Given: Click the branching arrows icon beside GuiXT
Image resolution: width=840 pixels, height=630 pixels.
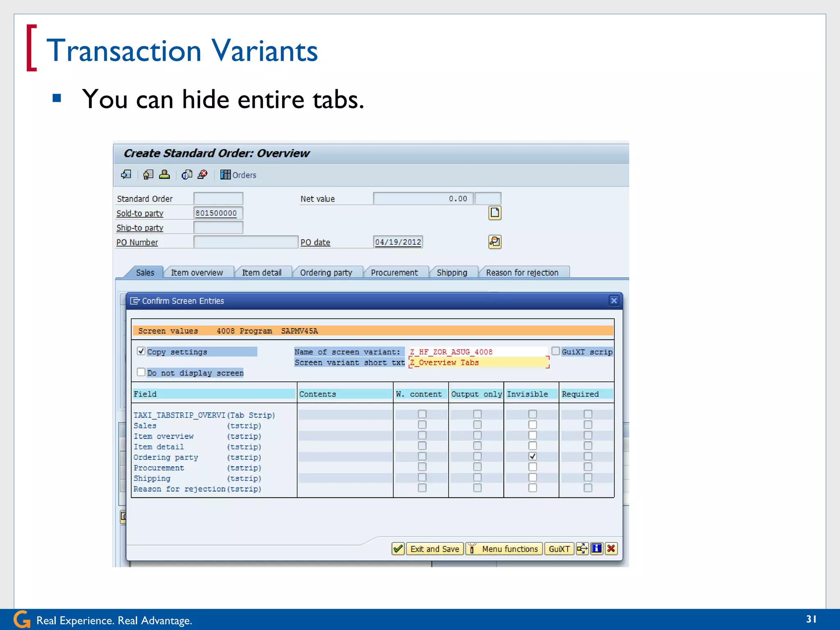Looking at the screenshot, I should pyautogui.click(x=582, y=549).
